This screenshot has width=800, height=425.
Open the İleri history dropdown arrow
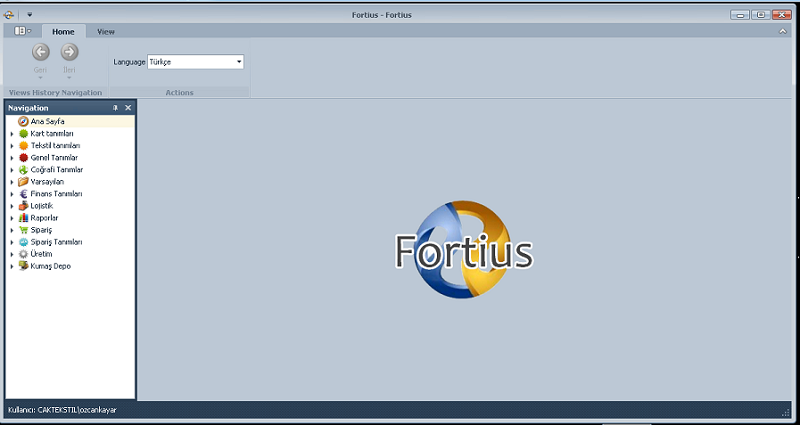point(69,78)
